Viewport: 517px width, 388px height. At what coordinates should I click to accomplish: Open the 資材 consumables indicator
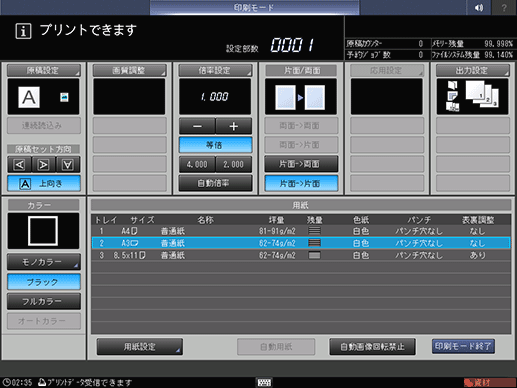[x=489, y=383]
